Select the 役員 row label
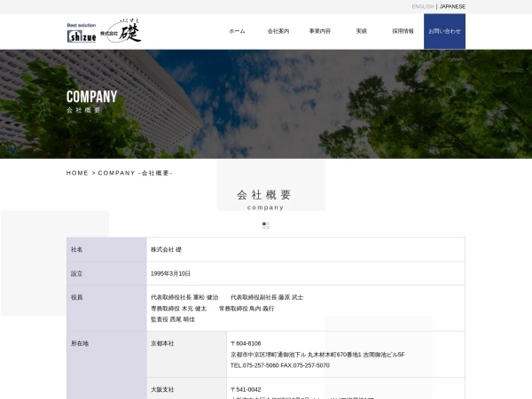The height and width of the screenshot is (399, 532). pos(76,297)
